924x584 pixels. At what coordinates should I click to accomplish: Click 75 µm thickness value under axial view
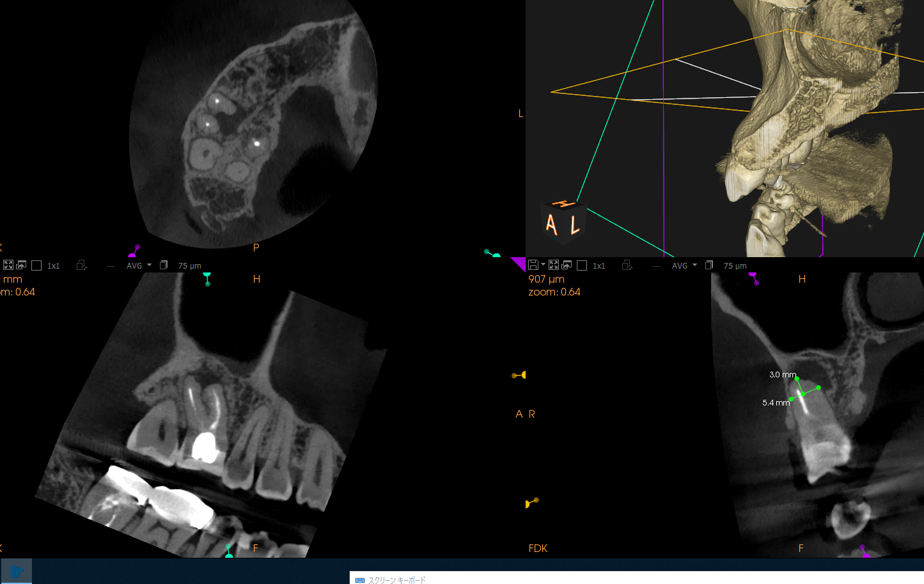point(189,266)
